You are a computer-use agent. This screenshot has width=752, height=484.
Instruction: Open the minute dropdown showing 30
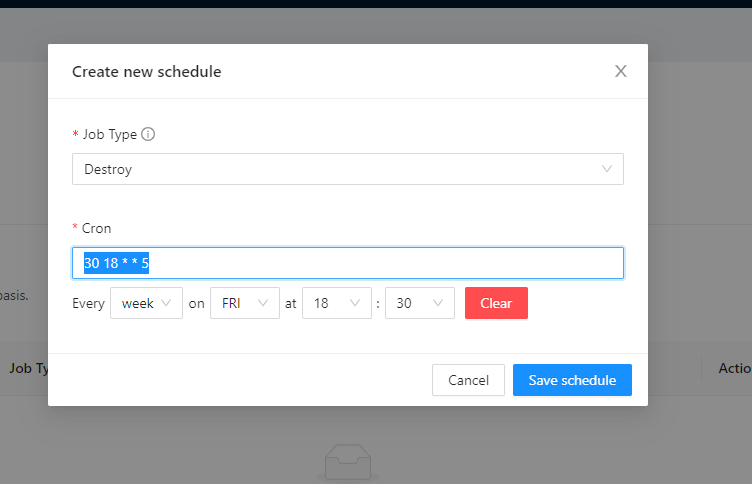419,303
